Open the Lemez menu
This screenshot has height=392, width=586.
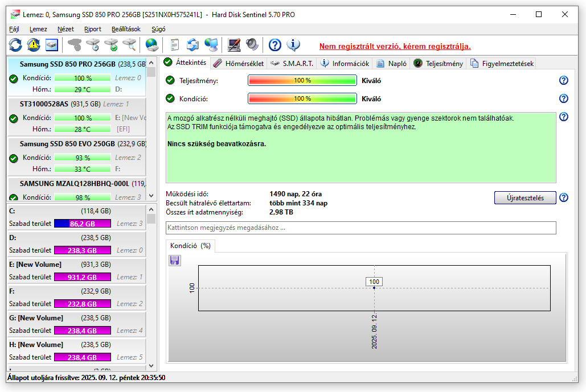(38, 29)
